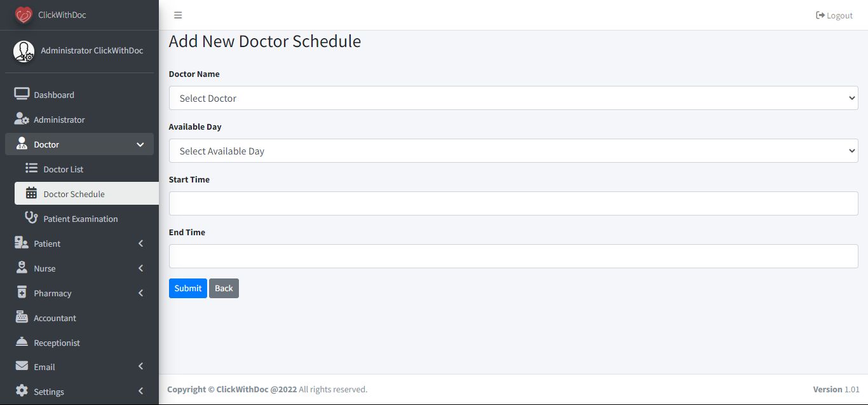
Task: Click the Settings gear icon
Action: (x=22, y=391)
